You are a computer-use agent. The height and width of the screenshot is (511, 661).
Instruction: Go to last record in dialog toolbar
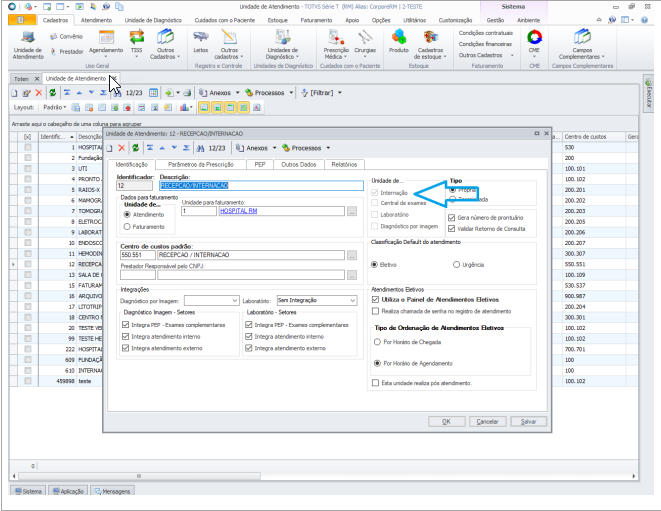click(x=186, y=148)
